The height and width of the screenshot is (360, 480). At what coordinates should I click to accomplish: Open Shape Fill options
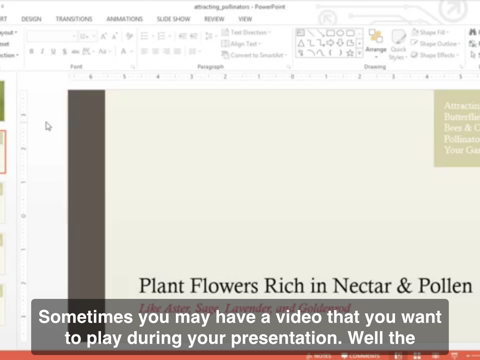[430, 32]
